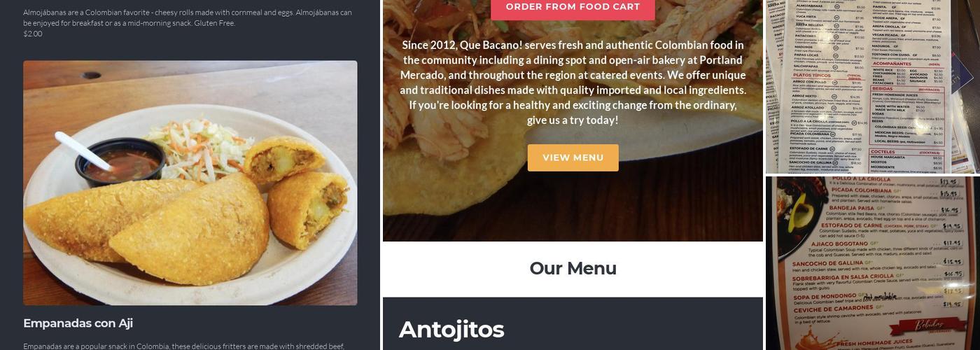View the laminated orange menu photo thumbnail
This screenshot has width=980, height=350.
point(871,263)
